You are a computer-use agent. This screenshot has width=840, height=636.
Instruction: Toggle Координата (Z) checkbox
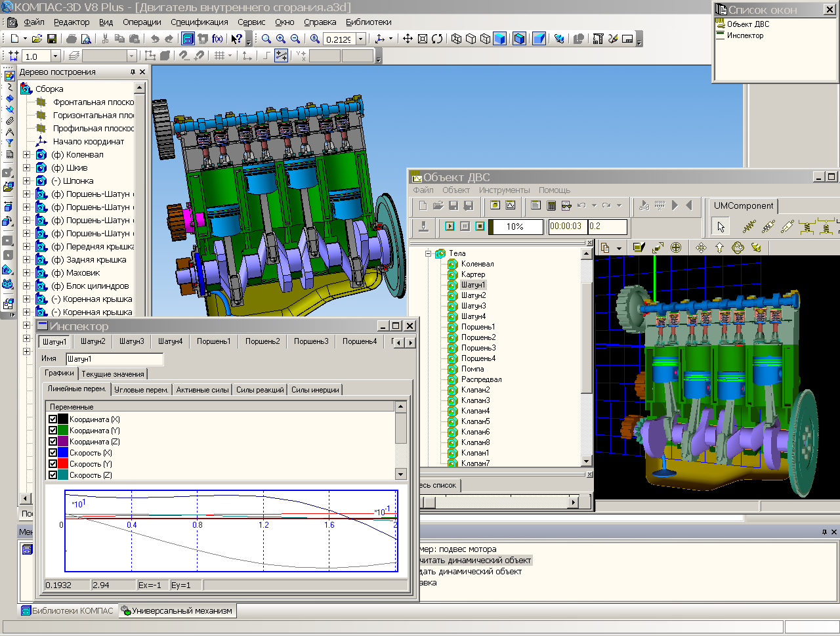53,442
